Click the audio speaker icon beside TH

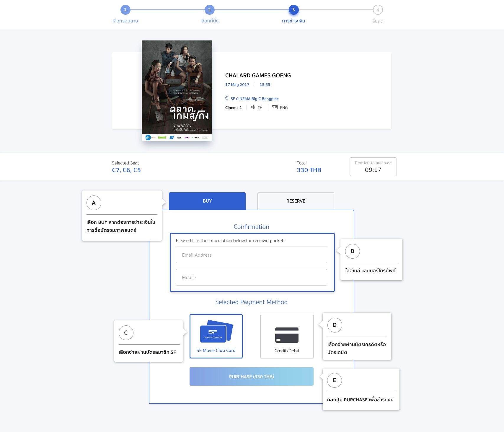tap(253, 107)
